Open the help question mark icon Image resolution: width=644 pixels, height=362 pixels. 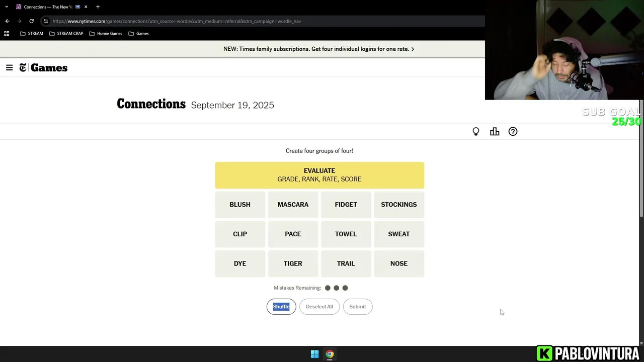[513, 132]
